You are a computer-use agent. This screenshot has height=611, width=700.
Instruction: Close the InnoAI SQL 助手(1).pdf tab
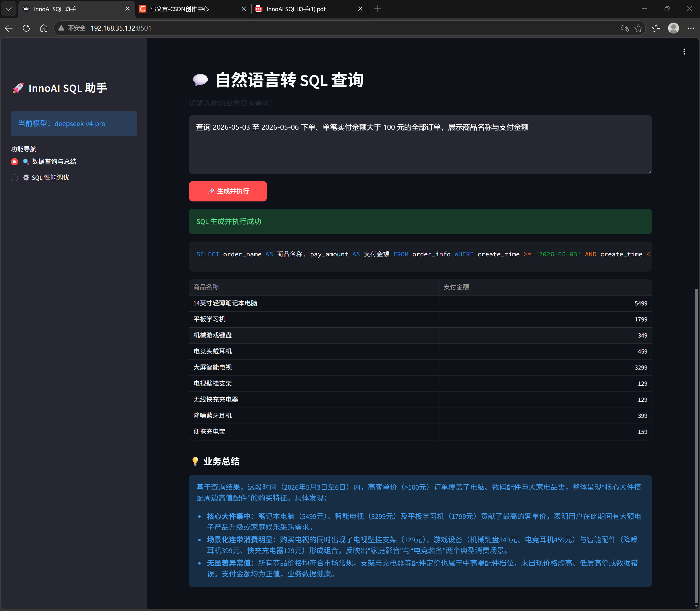[x=360, y=9]
